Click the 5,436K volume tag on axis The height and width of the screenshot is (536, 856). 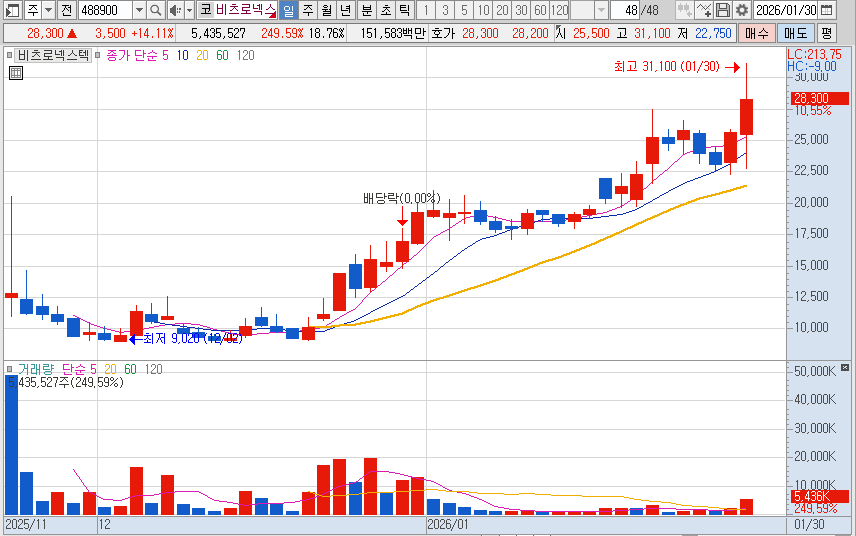(819, 496)
